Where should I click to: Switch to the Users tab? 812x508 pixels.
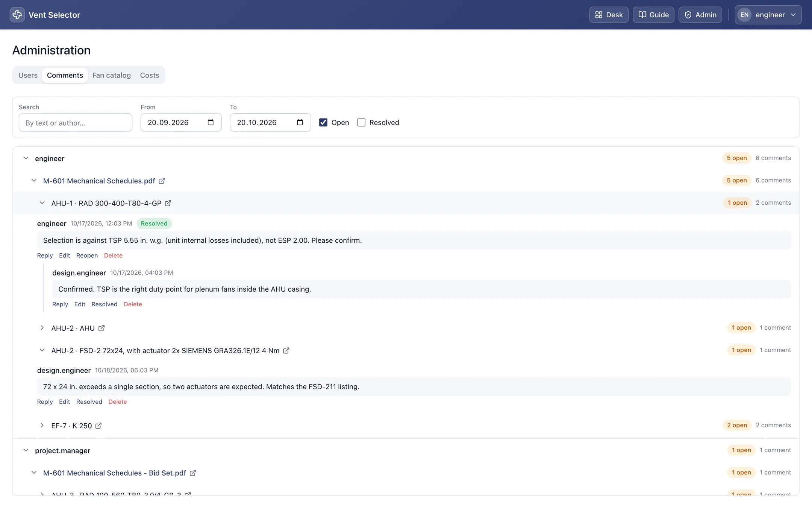[28, 75]
